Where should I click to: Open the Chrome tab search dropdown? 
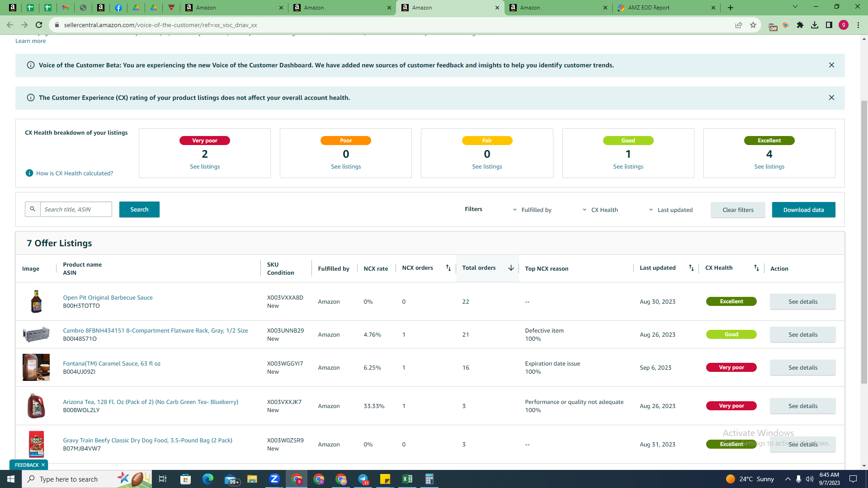pos(795,7)
